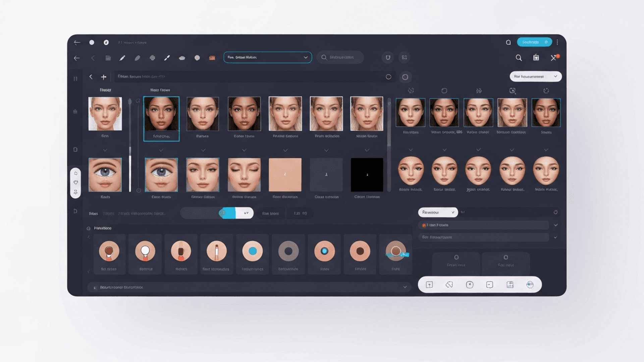Click the globe icon in white bottom toolbar
The height and width of the screenshot is (362, 644).
point(530,285)
